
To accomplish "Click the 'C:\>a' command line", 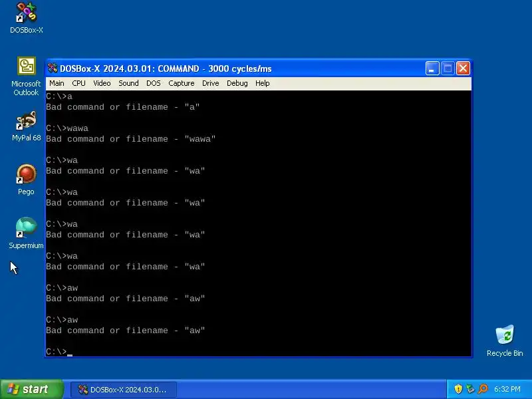I will (x=59, y=96).
